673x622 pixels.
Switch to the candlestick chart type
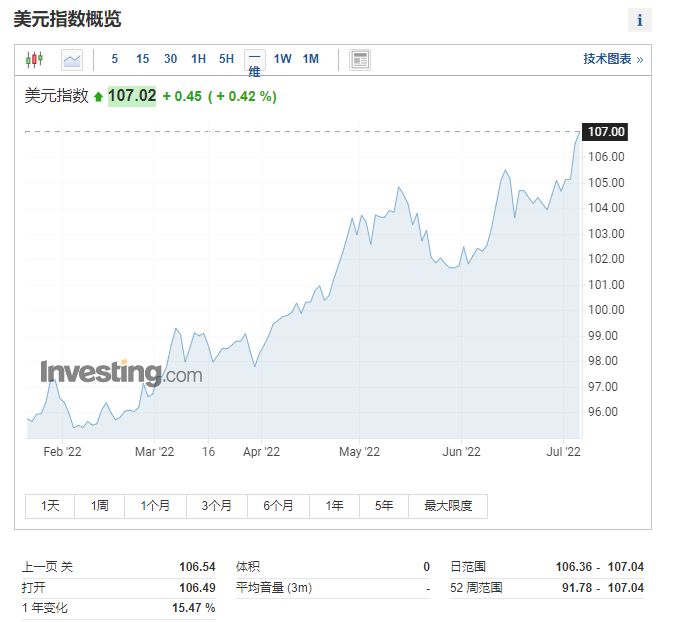pyautogui.click(x=35, y=60)
